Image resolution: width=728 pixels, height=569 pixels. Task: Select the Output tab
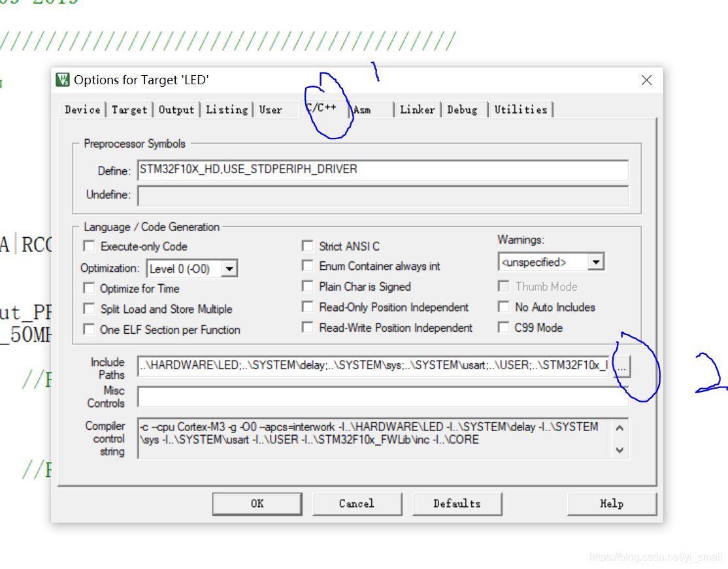(x=176, y=110)
